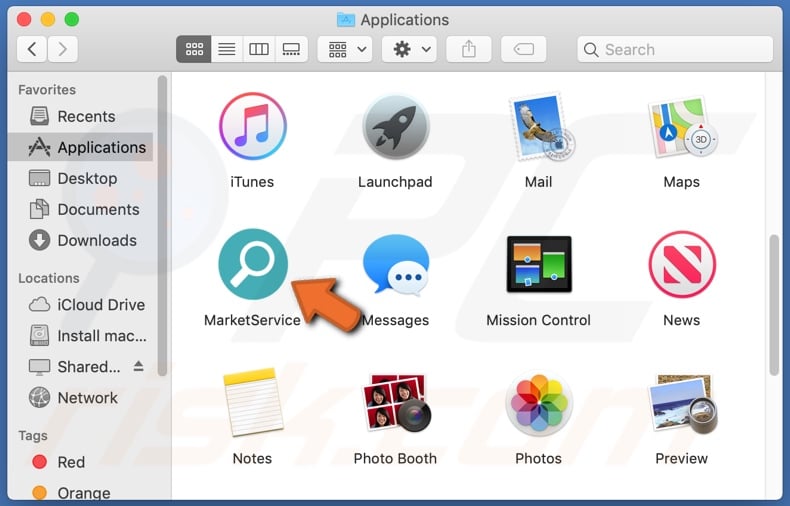790x506 pixels.
Task: Click the Applications folder title icon
Action: pyautogui.click(x=346, y=20)
